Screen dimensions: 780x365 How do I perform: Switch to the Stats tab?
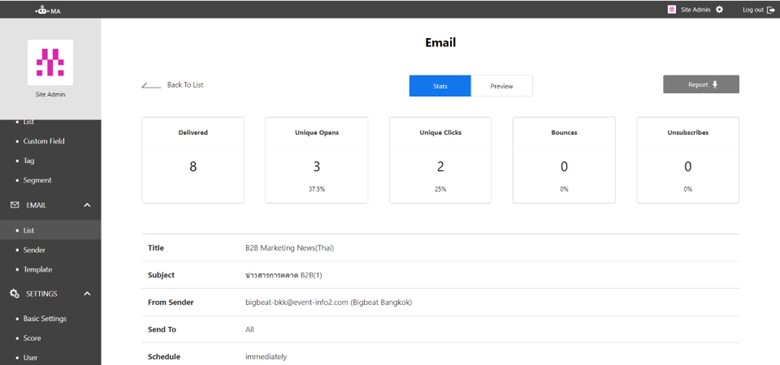tap(440, 86)
